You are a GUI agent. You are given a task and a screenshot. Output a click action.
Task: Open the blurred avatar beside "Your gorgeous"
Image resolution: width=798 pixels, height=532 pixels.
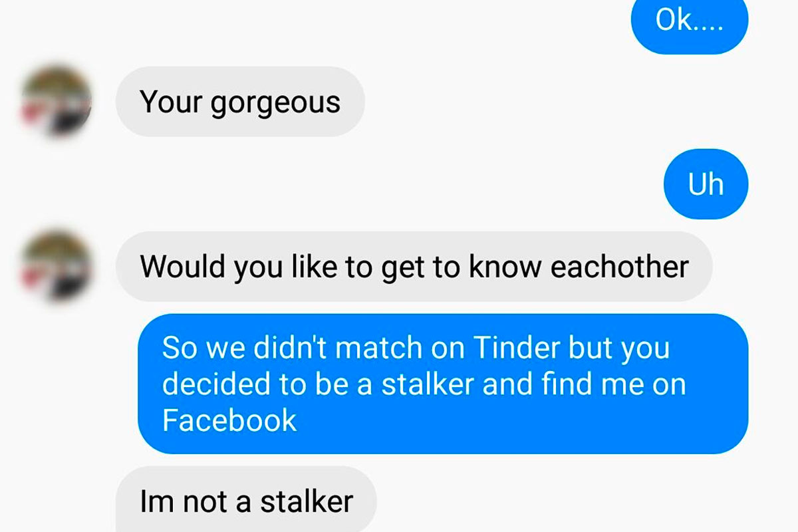tap(56, 101)
